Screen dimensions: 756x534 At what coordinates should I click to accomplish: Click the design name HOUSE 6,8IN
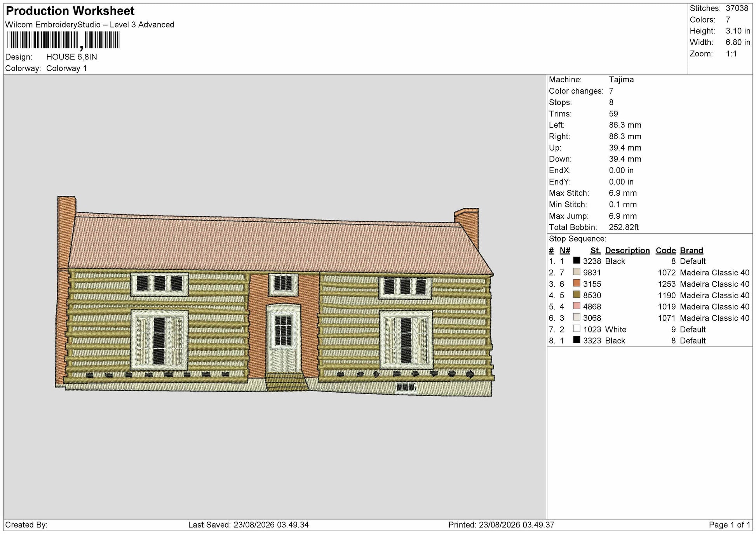pyautogui.click(x=71, y=57)
